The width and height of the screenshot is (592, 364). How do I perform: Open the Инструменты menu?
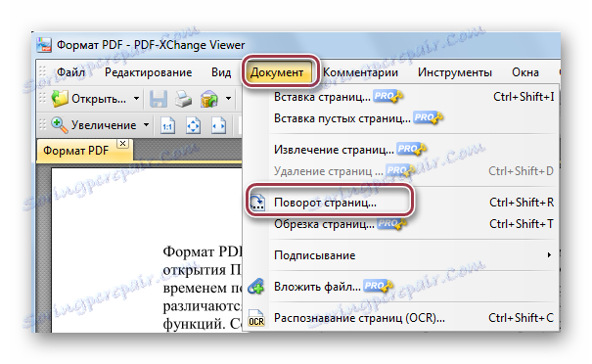tap(455, 72)
